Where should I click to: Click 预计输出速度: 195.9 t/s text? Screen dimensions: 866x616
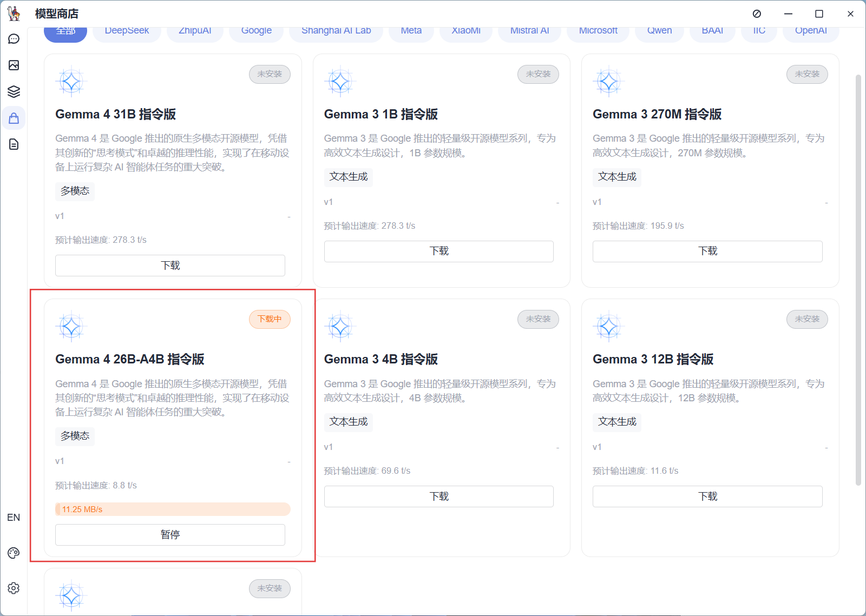pyautogui.click(x=638, y=226)
